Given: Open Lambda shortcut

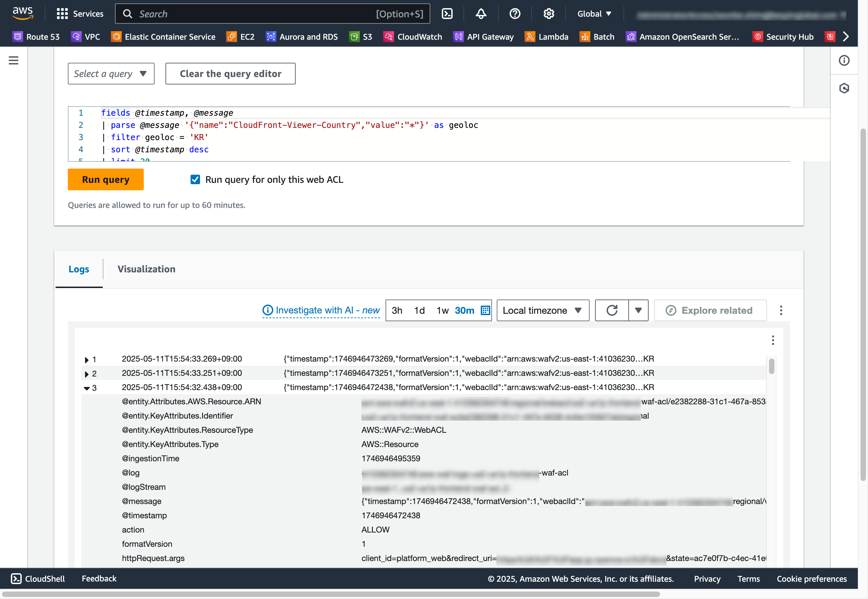Looking at the screenshot, I should pyautogui.click(x=547, y=37).
